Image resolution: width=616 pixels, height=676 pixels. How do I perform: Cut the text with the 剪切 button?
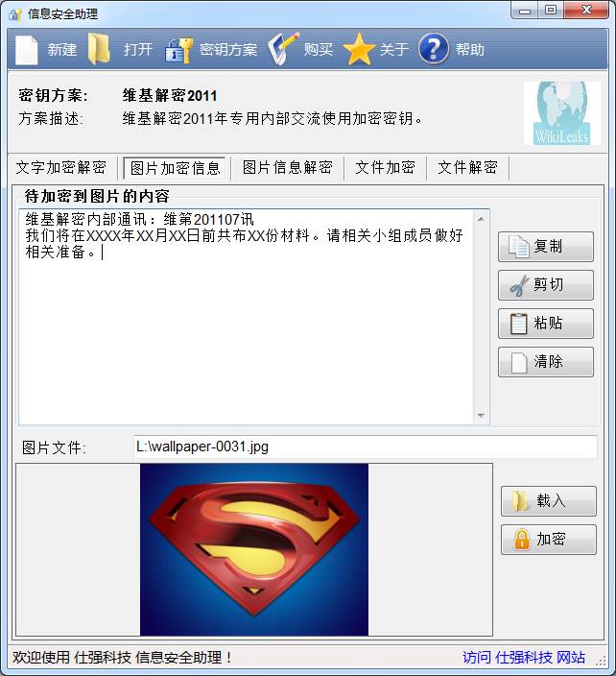(546, 285)
